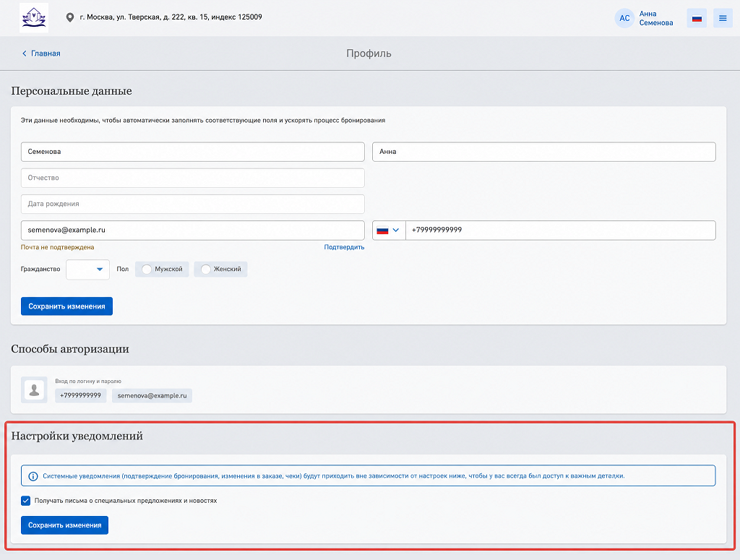
Task: Save notification settings with Сохранить изменения
Action: [64, 525]
